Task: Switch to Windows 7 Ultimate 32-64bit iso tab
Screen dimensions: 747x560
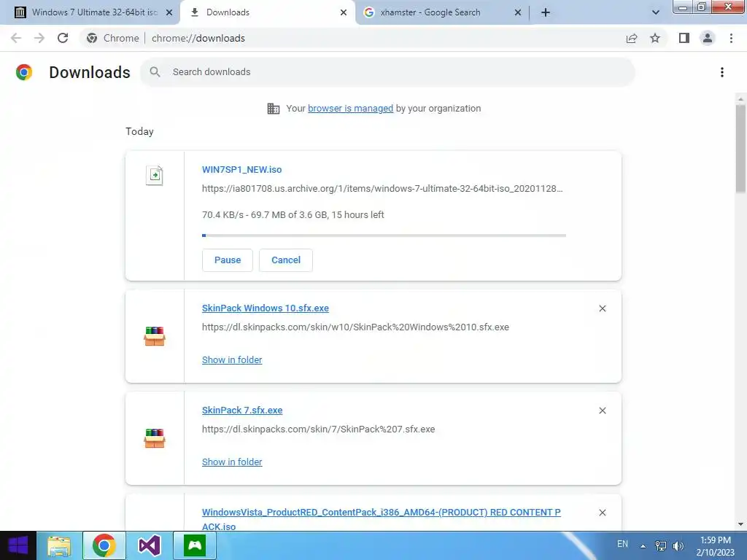Action: [x=90, y=12]
